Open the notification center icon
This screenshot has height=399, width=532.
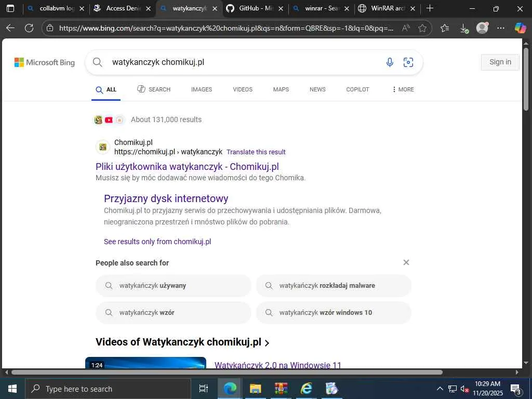[x=516, y=389]
